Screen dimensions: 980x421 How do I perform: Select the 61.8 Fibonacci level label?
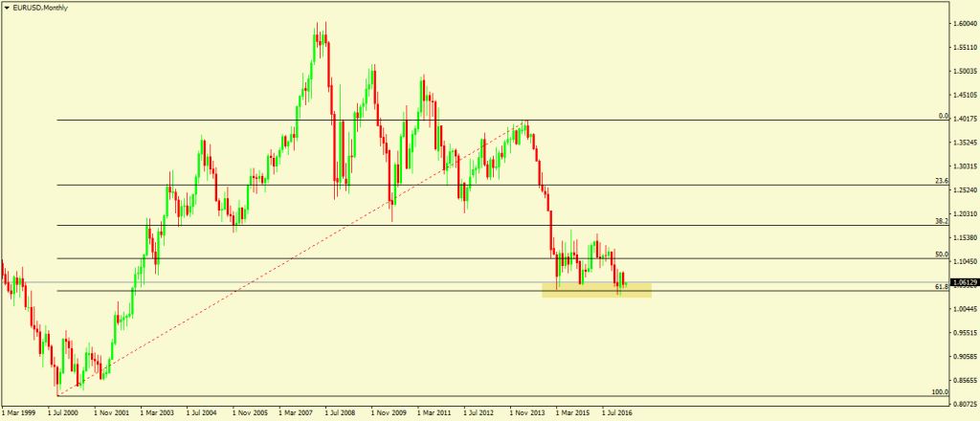941,286
